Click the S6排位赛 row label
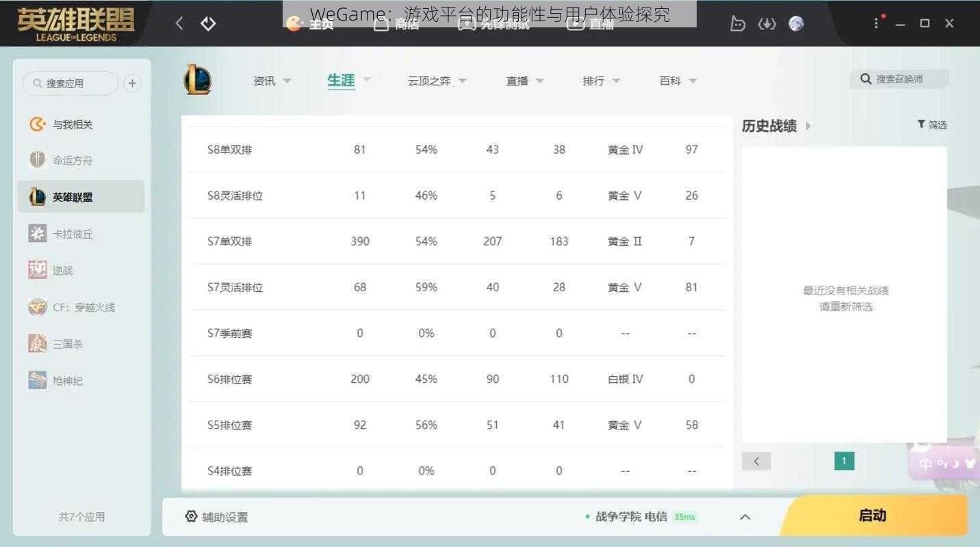Screen dimensions: 980x547 point(229,379)
